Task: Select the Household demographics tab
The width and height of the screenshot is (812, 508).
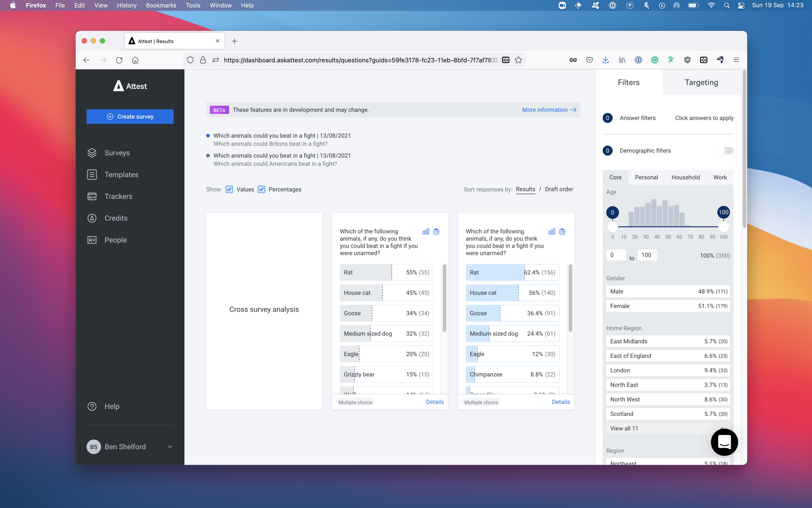Action: coord(685,177)
